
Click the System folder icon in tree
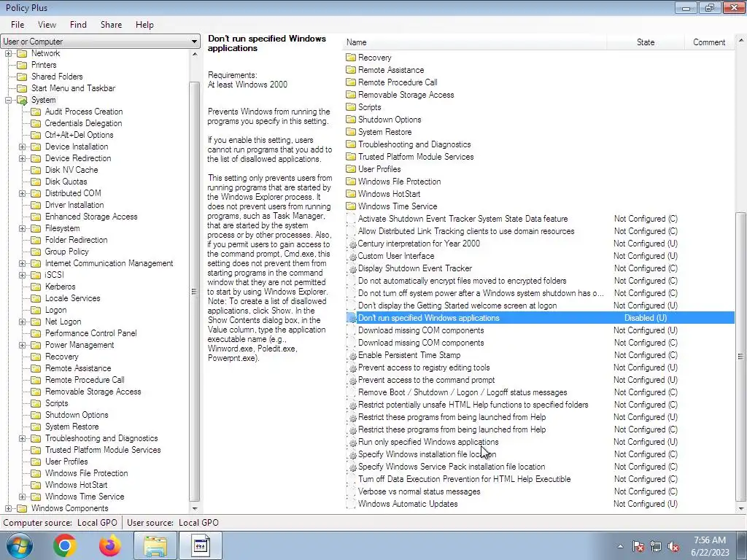[x=22, y=100]
